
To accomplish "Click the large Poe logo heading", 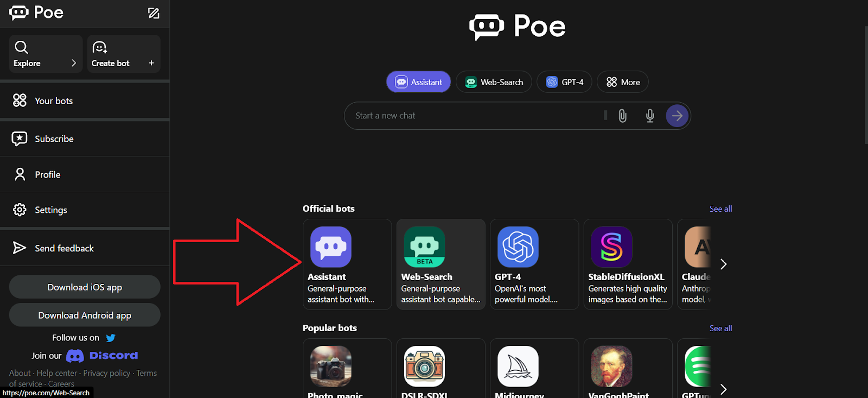I will click(x=518, y=26).
